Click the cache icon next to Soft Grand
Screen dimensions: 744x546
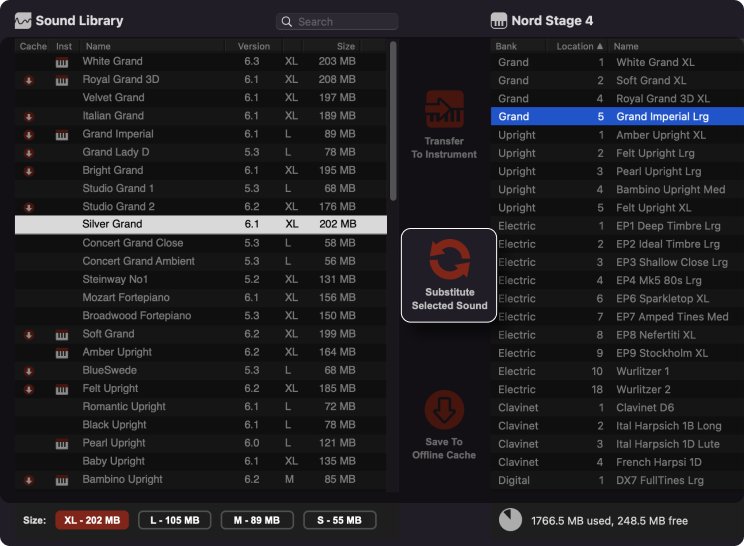28,335
